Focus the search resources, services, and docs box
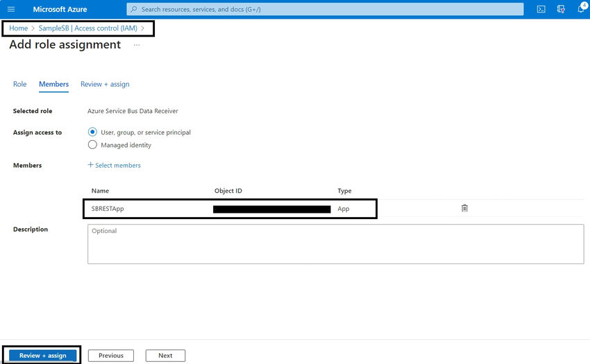The image size is (590, 364). (x=325, y=10)
